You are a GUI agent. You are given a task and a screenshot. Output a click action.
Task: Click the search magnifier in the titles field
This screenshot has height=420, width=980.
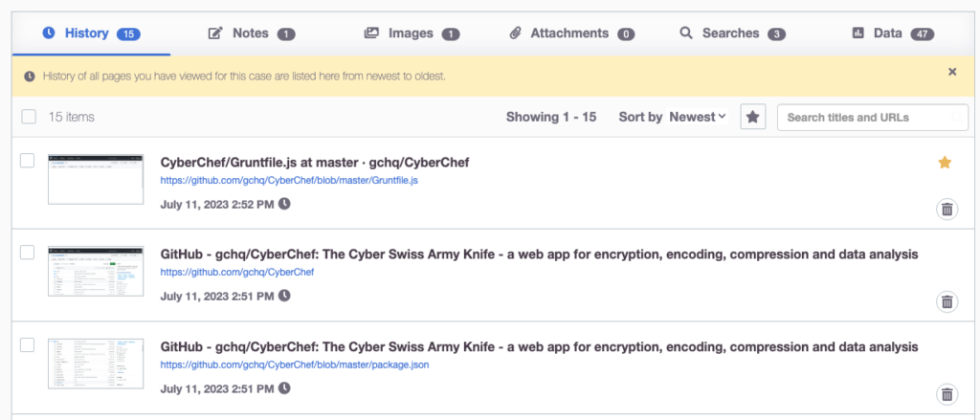[x=957, y=118]
